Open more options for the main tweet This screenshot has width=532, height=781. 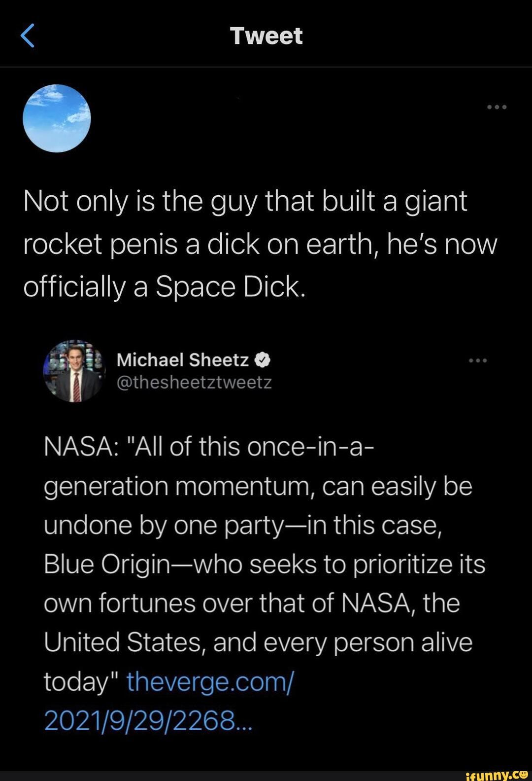(x=497, y=107)
